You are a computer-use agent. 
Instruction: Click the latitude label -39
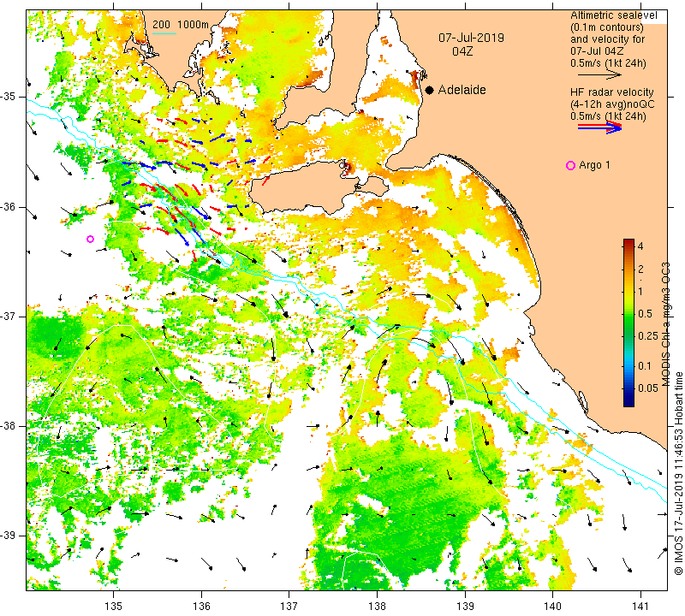click(8, 536)
